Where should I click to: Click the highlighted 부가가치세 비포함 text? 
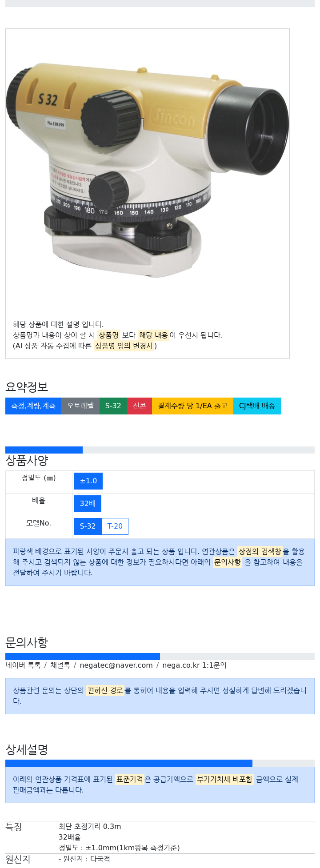[x=224, y=779]
